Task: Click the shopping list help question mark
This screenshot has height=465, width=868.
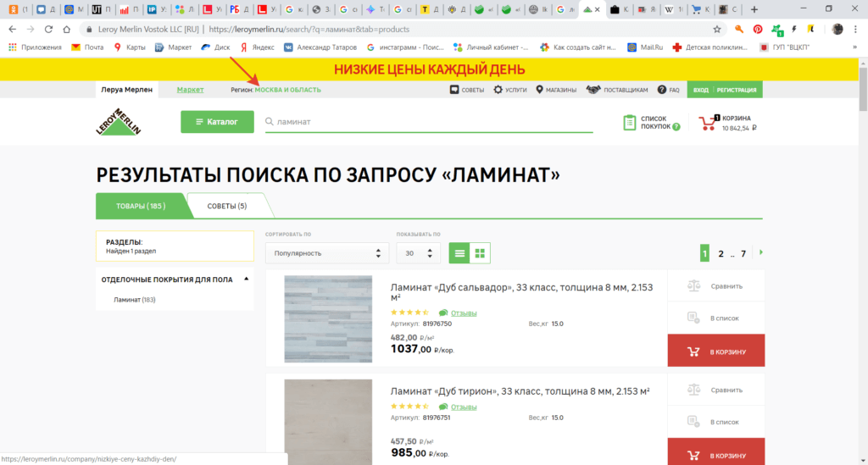Action: pos(676,126)
